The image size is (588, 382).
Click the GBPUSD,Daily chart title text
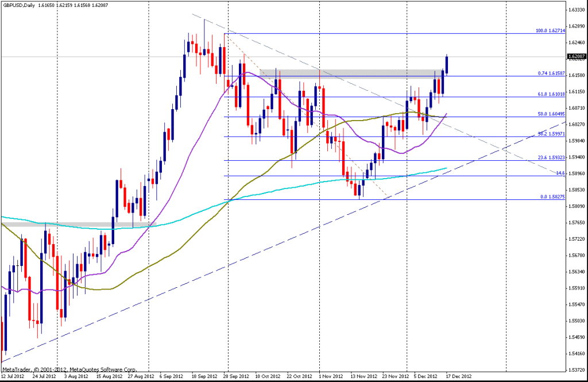point(17,3)
